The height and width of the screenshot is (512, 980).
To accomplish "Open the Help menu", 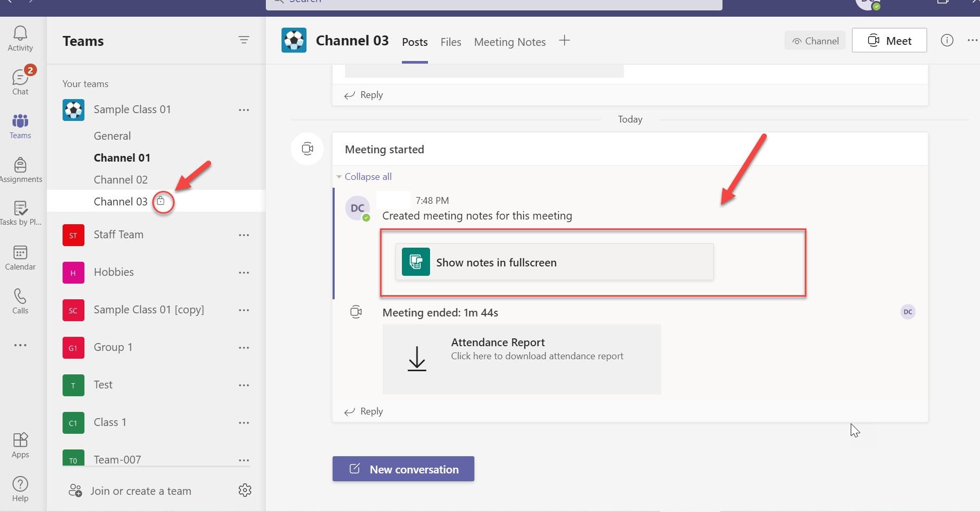I will 20,489.
